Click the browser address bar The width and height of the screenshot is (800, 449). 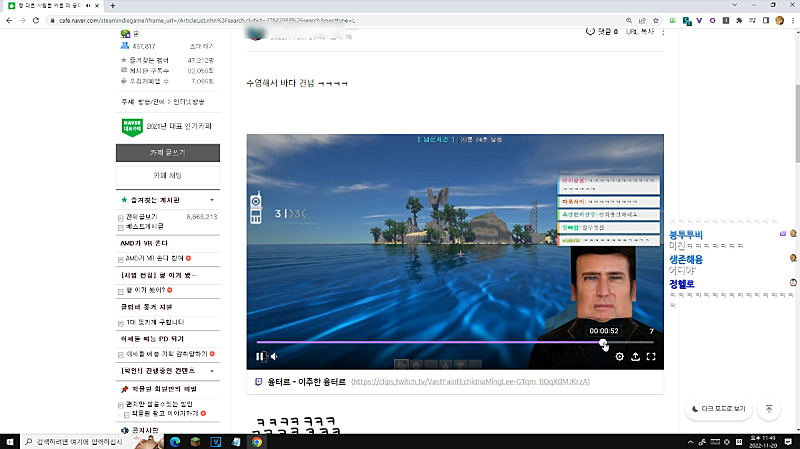[300, 20]
